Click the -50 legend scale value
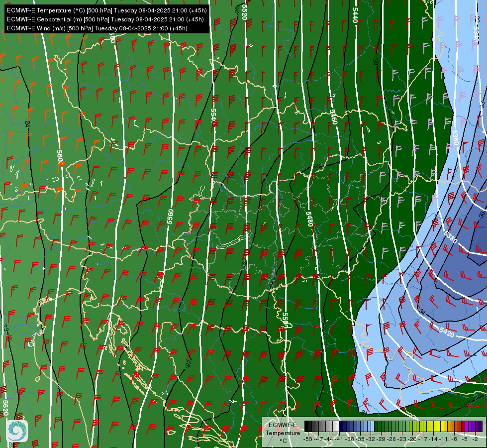The image size is (487, 448). [x=308, y=439]
